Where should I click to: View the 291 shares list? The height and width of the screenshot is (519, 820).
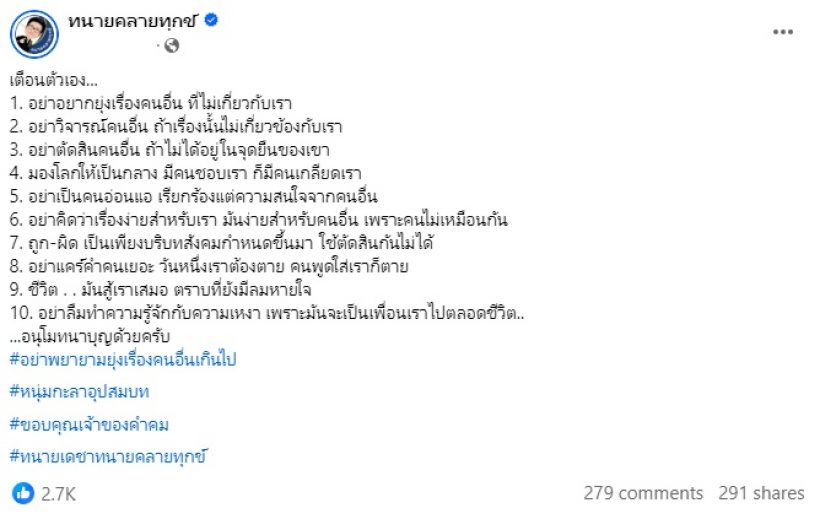pos(761,493)
